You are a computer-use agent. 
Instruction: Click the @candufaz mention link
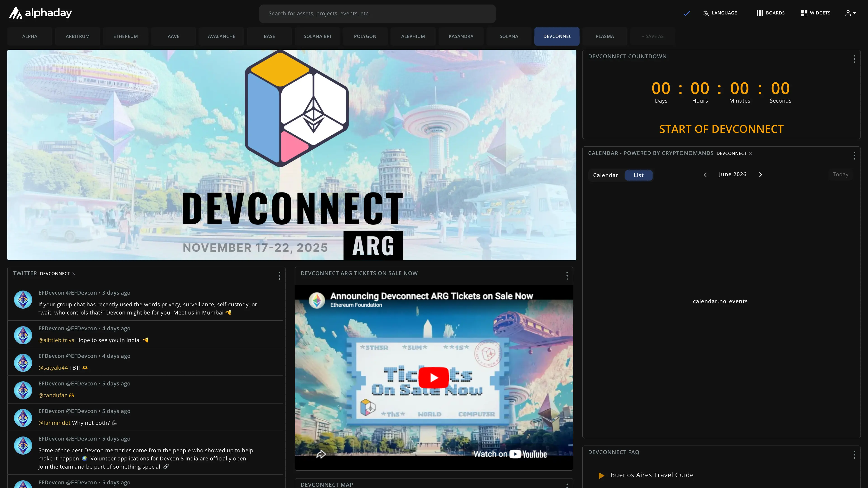click(x=53, y=395)
